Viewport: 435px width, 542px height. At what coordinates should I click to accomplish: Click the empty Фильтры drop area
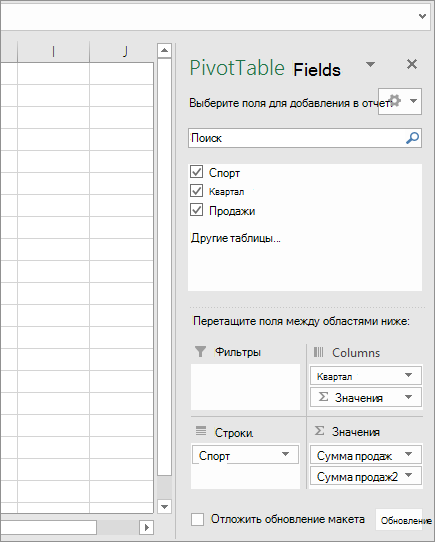(x=245, y=387)
